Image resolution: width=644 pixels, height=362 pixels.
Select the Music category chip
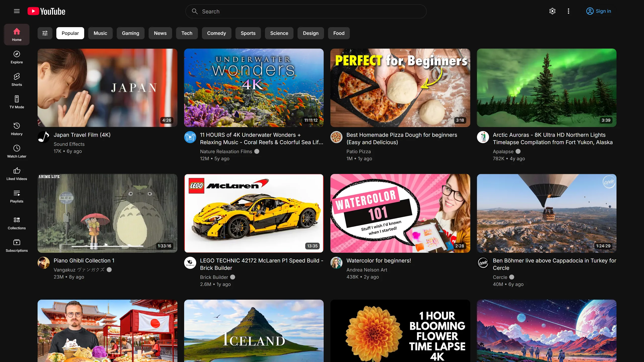100,33
